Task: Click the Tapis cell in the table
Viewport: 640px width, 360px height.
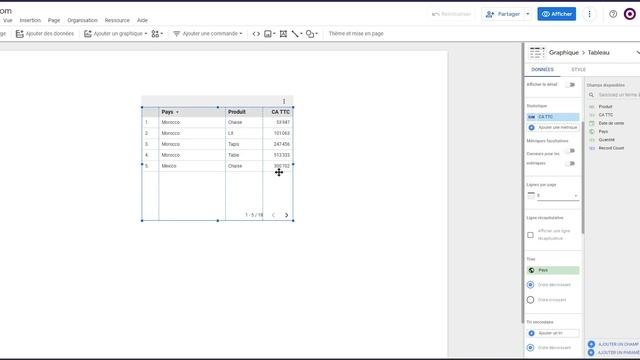Action: (x=234, y=144)
